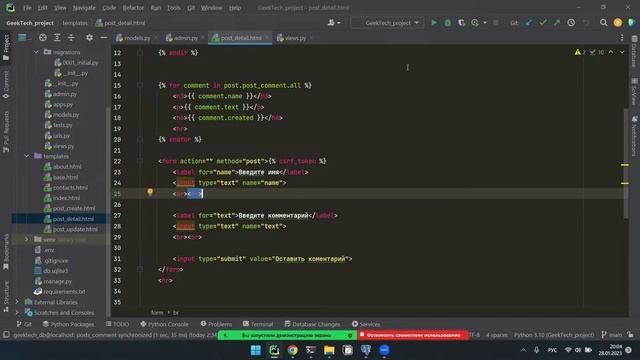Image resolution: width=640 pixels, height=360 pixels.
Task: Select opened file target icon in Project panel
Action: click(x=42, y=38)
